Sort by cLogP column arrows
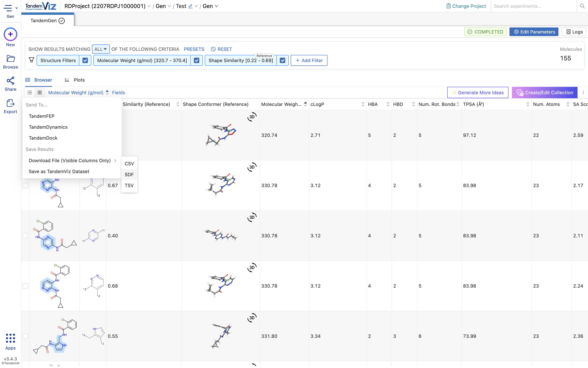Viewport: 588px width, 368px height. (x=363, y=104)
